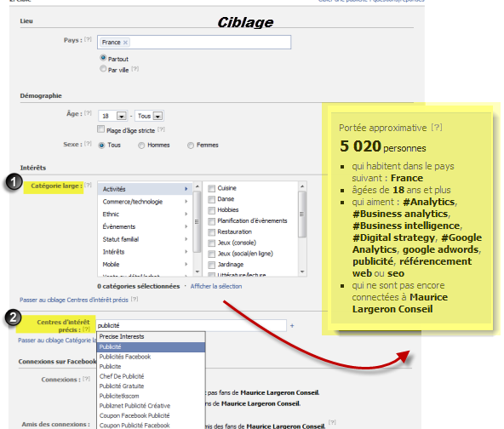Expand the Ethnic category
The width and height of the screenshot is (504, 429).
point(146,214)
